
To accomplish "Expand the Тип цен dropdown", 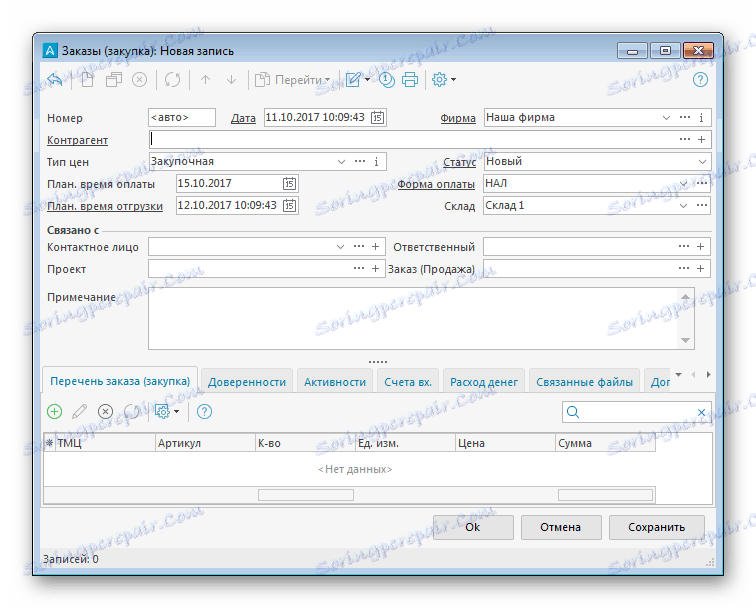I will tap(341, 162).
